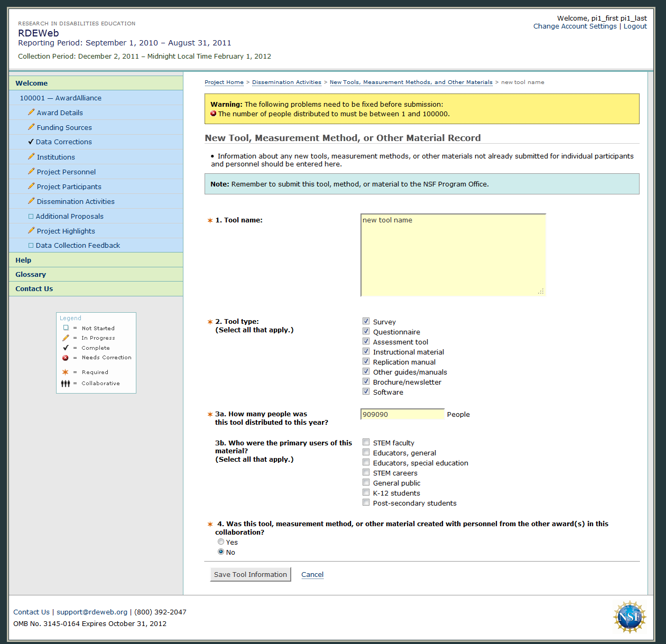Click the Needs Correction icon in Legend
The width and height of the screenshot is (666, 644).
coord(66,358)
